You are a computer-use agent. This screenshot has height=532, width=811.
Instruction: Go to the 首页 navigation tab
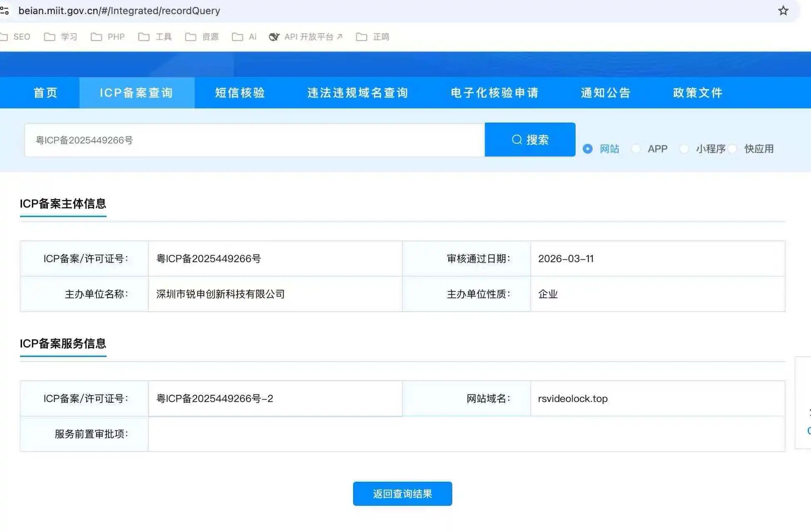[x=45, y=93]
